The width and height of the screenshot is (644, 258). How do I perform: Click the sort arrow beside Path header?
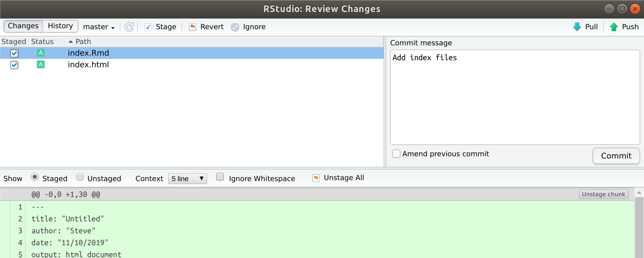point(71,41)
